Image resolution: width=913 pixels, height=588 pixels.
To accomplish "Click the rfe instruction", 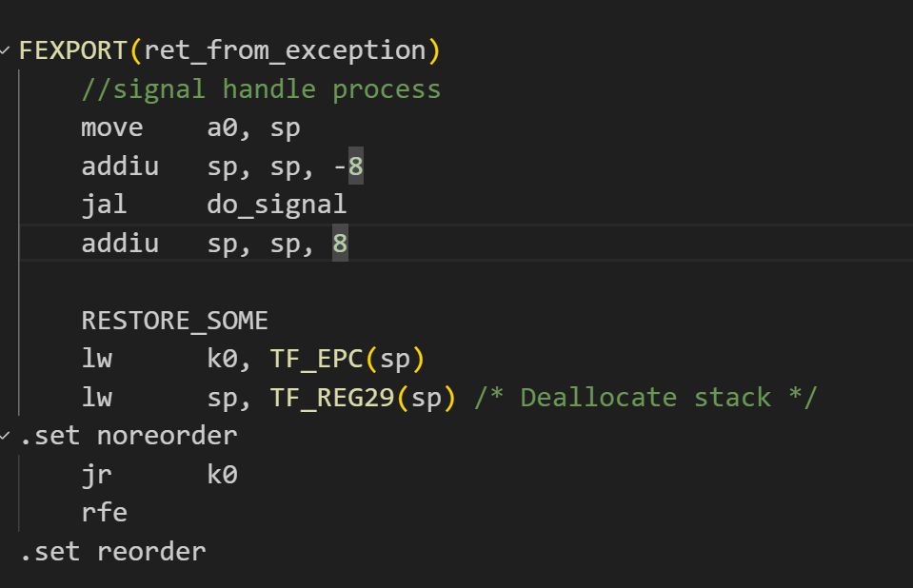I will pyautogui.click(x=104, y=513).
